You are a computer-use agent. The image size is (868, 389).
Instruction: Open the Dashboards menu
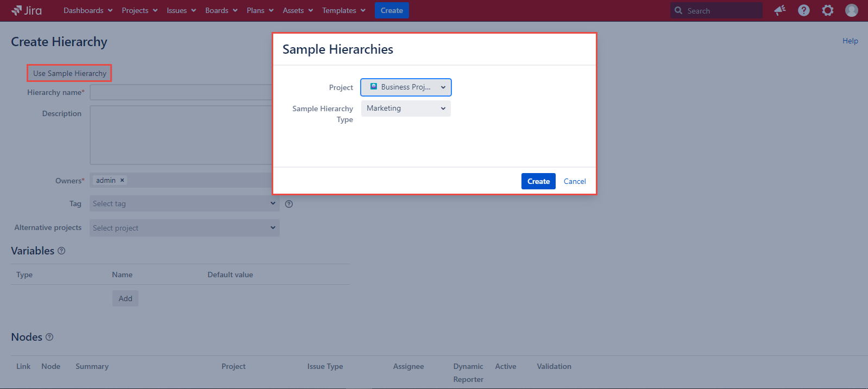coord(88,10)
